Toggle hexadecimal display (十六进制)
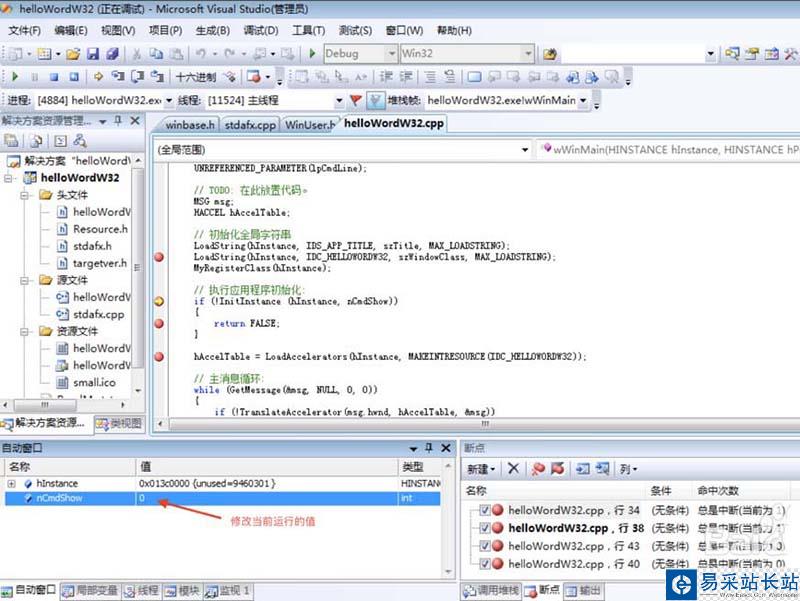The image size is (800, 601). (x=195, y=78)
